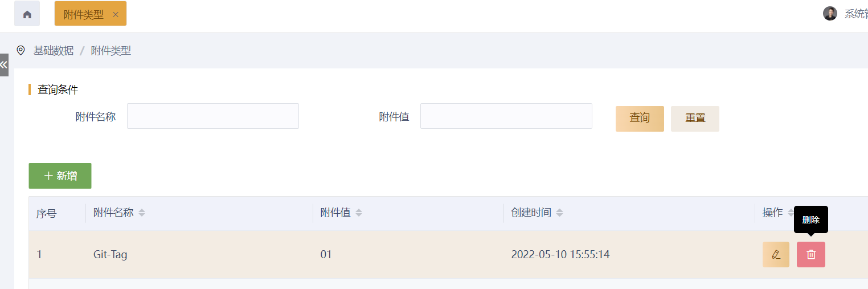
Task: Click the 查询 search button
Action: 640,118
